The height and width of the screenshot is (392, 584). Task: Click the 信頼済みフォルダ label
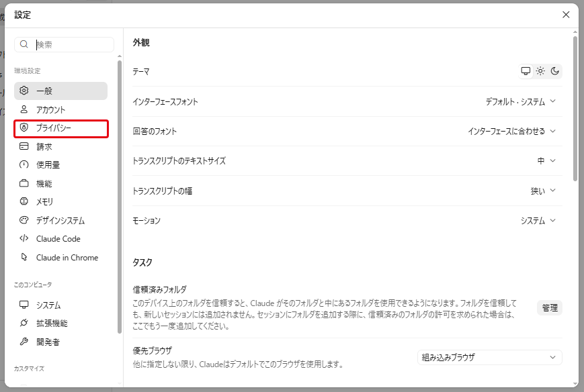(159, 289)
